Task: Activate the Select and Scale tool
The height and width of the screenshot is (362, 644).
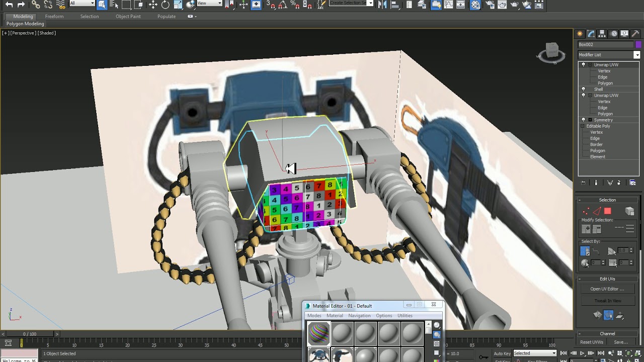Action: [178, 5]
